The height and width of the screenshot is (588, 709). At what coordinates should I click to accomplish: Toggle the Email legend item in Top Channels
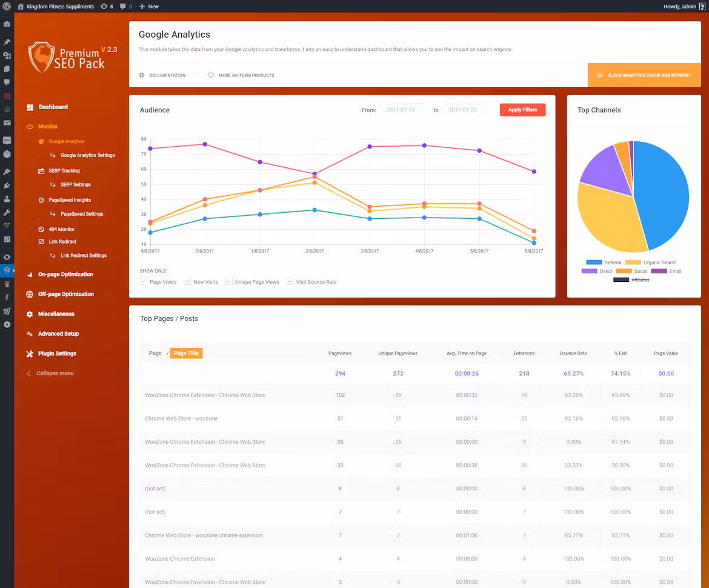pyautogui.click(x=666, y=272)
